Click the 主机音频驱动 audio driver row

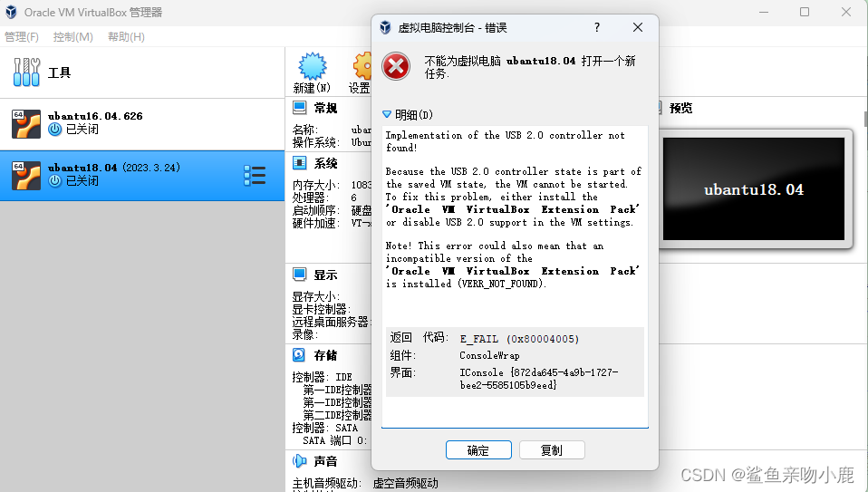coord(365,483)
